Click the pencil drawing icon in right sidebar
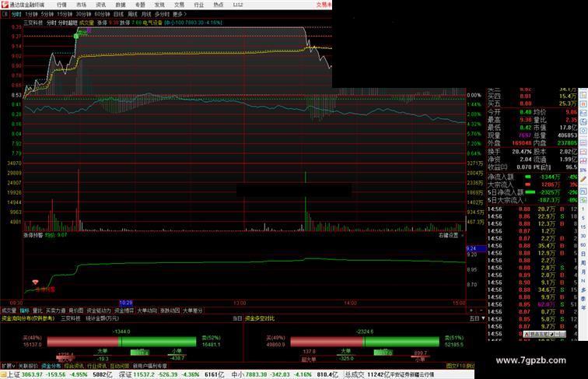The width and height of the screenshot is (588, 379). click(x=583, y=180)
